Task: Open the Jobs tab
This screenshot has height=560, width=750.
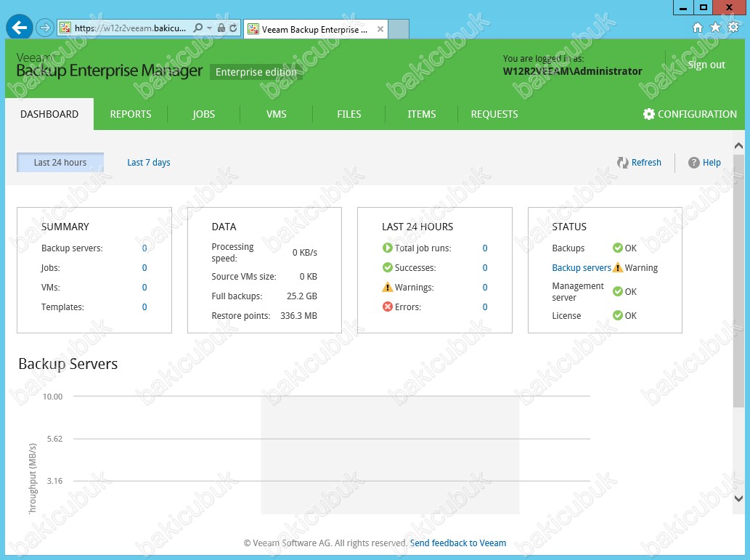Action: click(x=204, y=114)
